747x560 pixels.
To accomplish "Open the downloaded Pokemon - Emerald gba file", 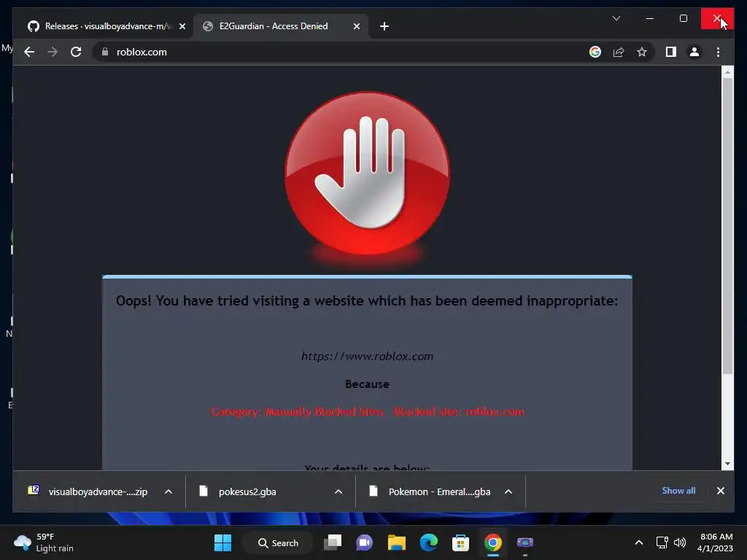I will pyautogui.click(x=431, y=491).
